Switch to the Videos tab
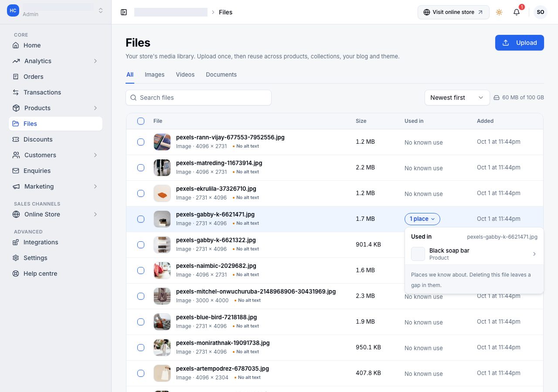 point(185,74)
